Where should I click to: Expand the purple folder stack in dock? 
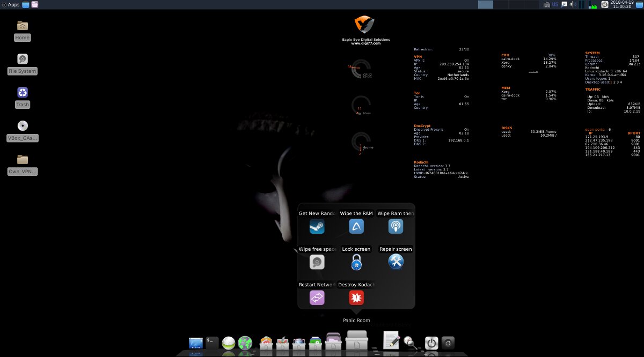[x=333, y=342]
